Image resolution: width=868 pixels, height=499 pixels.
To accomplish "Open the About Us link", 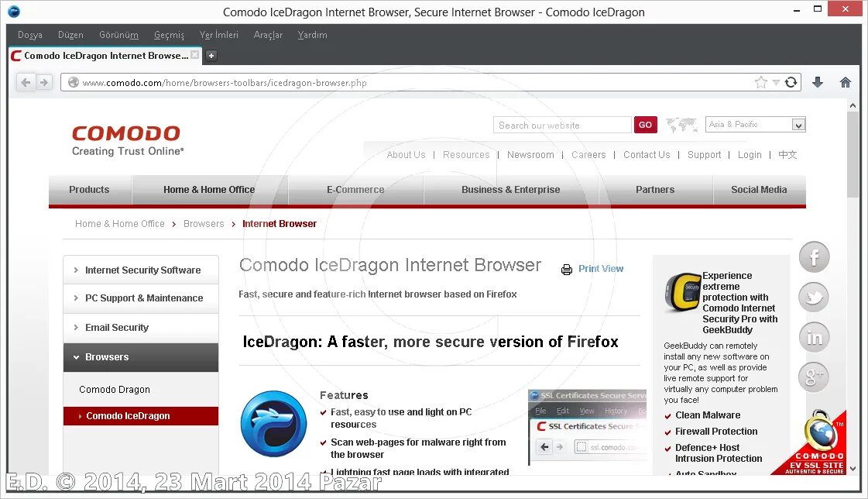I will click(406, 155).
